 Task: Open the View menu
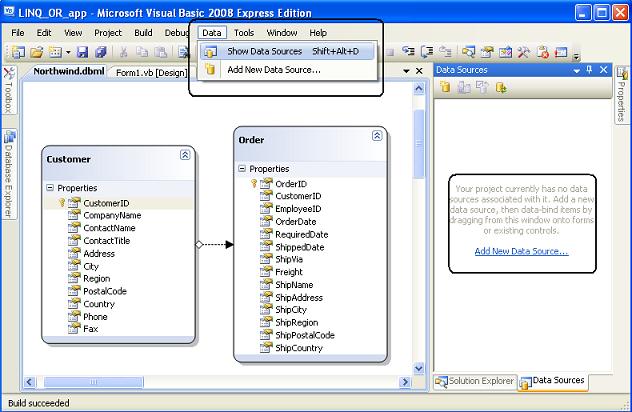click(x=73, y=33)
